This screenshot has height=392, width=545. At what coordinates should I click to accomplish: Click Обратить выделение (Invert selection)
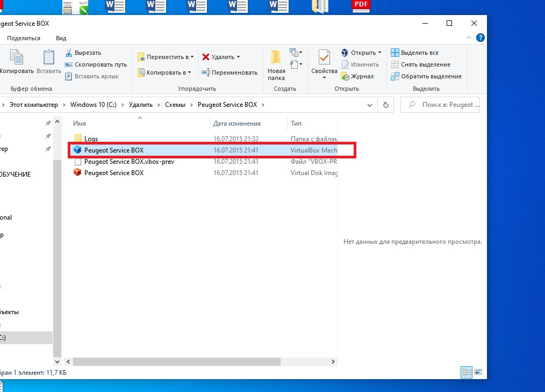(x=426, y=76)
